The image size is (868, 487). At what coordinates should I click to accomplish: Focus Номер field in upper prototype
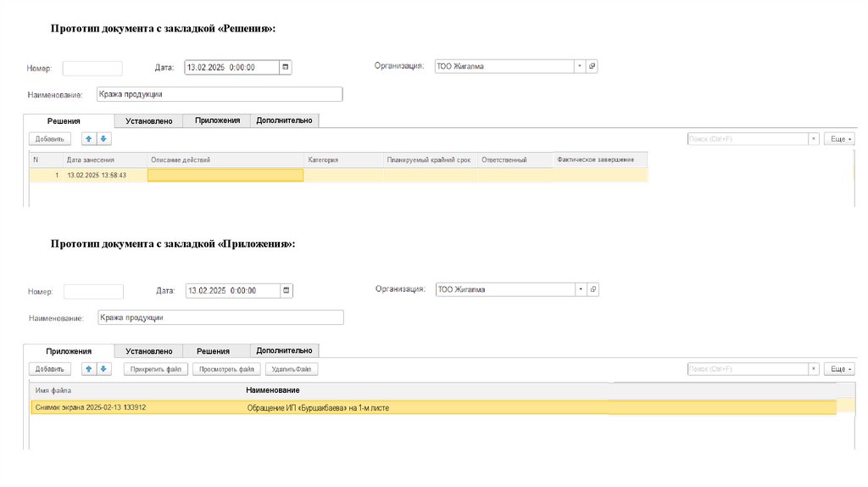92,68
